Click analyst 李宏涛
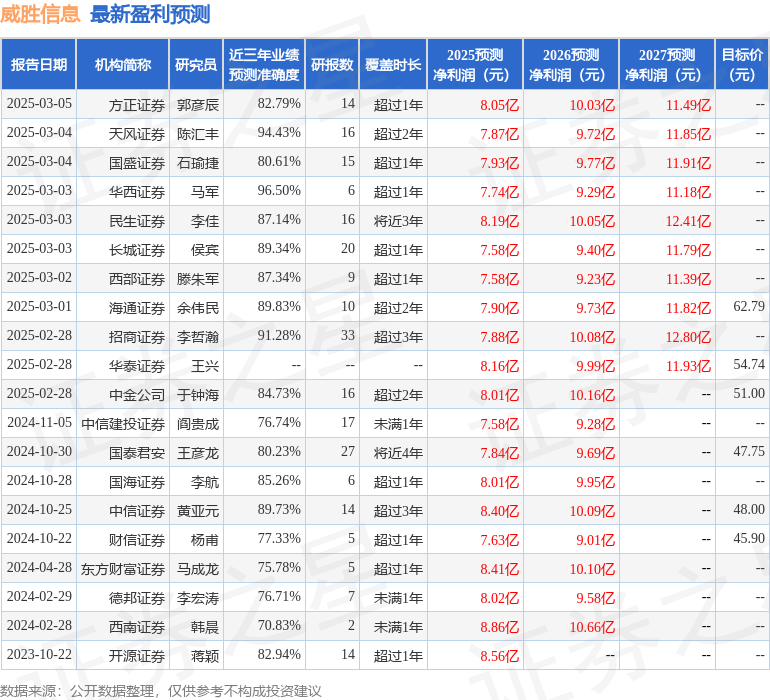This screenshot has height=700, width=770. 198,598
